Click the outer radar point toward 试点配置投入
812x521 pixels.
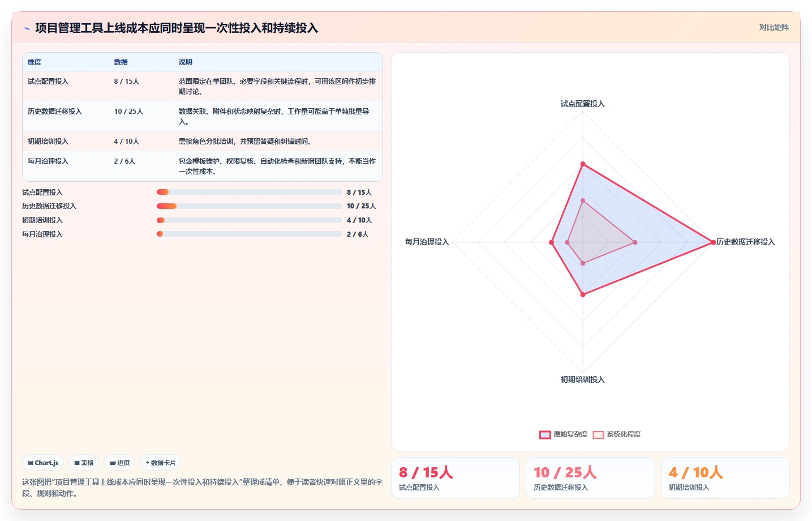click(x=583, y=164)
